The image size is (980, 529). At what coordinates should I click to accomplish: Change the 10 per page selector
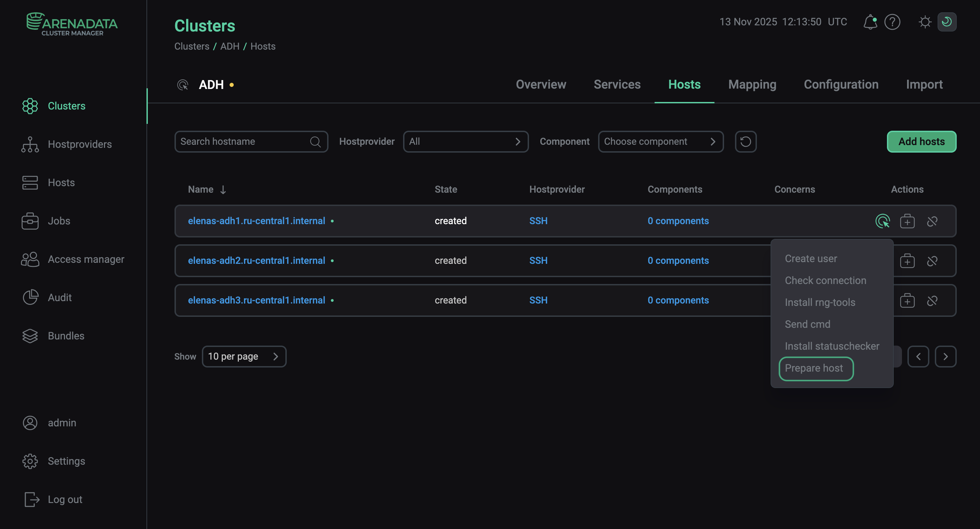244,356
